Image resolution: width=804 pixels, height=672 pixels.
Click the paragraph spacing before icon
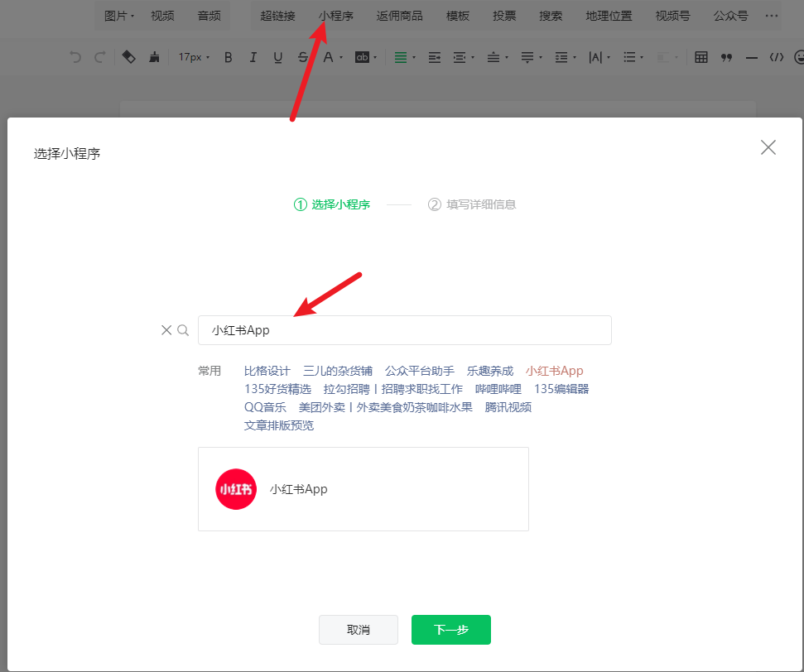tap(493, 57)
